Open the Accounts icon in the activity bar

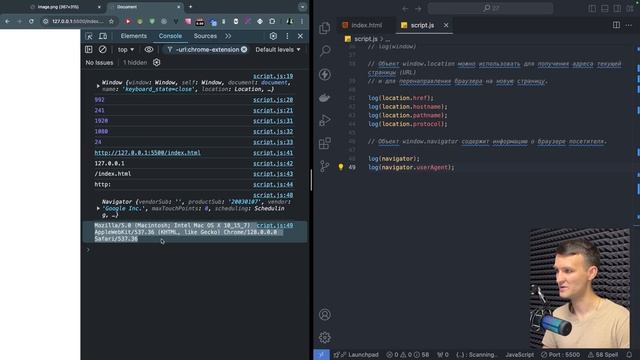tap(325, 315)
